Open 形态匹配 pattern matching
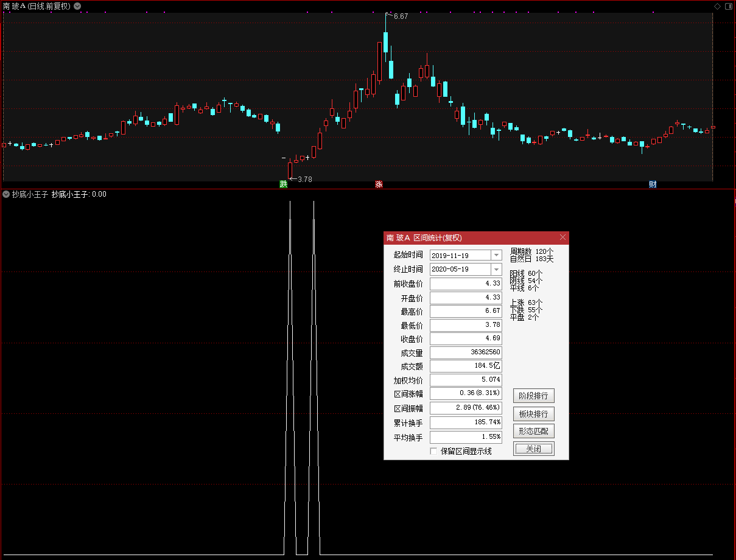The width and height of the screenshot is (736, 560). pyautogui.click(x=534, y=432)
